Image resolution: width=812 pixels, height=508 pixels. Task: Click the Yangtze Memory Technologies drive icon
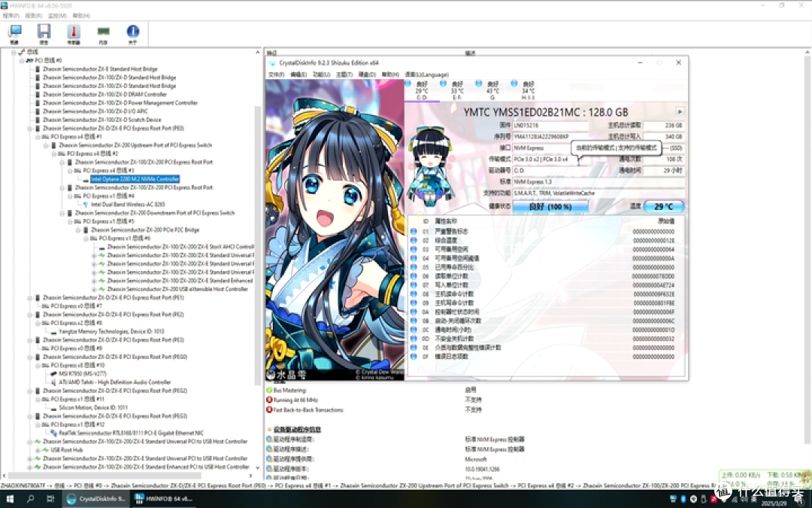coord(53,331)
